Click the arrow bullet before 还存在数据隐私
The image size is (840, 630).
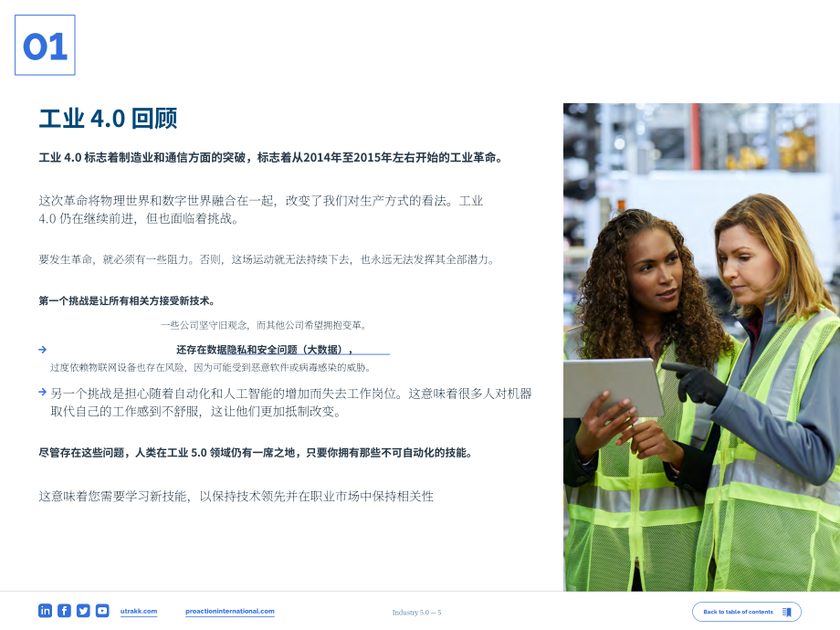coord(42,350)
